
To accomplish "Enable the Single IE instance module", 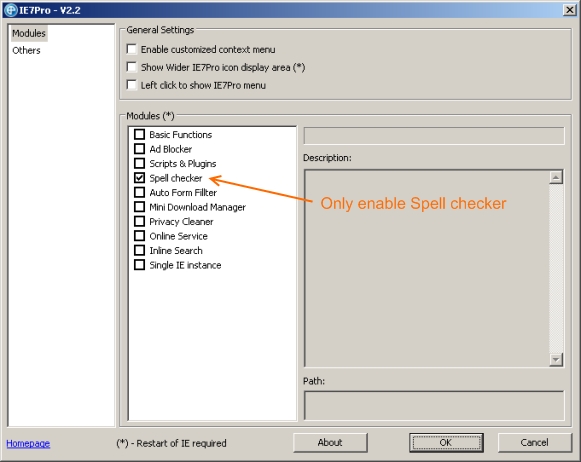I will pyautogui.click(x=139, y=265).
